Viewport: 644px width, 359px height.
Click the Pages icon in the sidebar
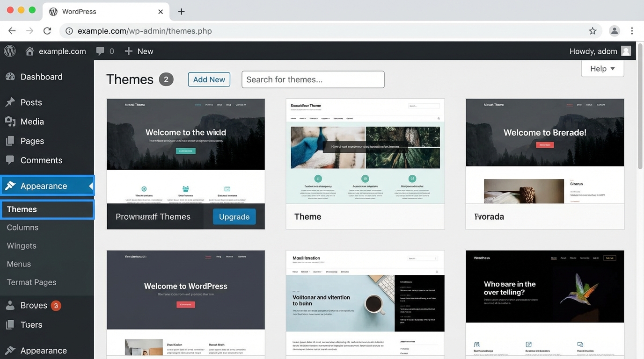(x=10, y=141)
